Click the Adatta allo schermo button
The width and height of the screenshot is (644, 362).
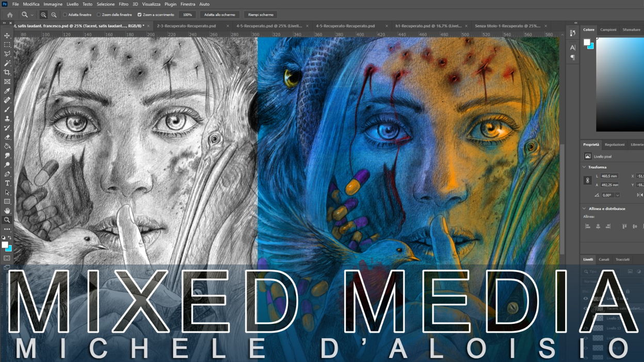point(219,15)
